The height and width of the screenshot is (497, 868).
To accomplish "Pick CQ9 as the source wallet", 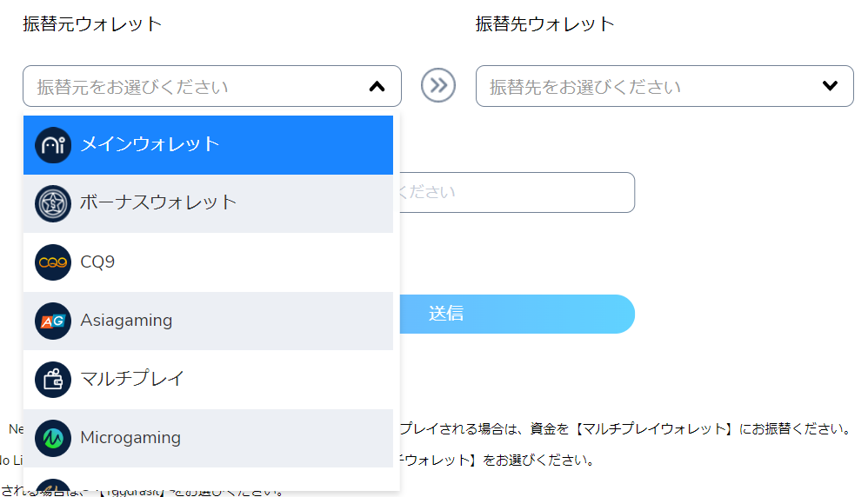I will [x=97, y=262].
